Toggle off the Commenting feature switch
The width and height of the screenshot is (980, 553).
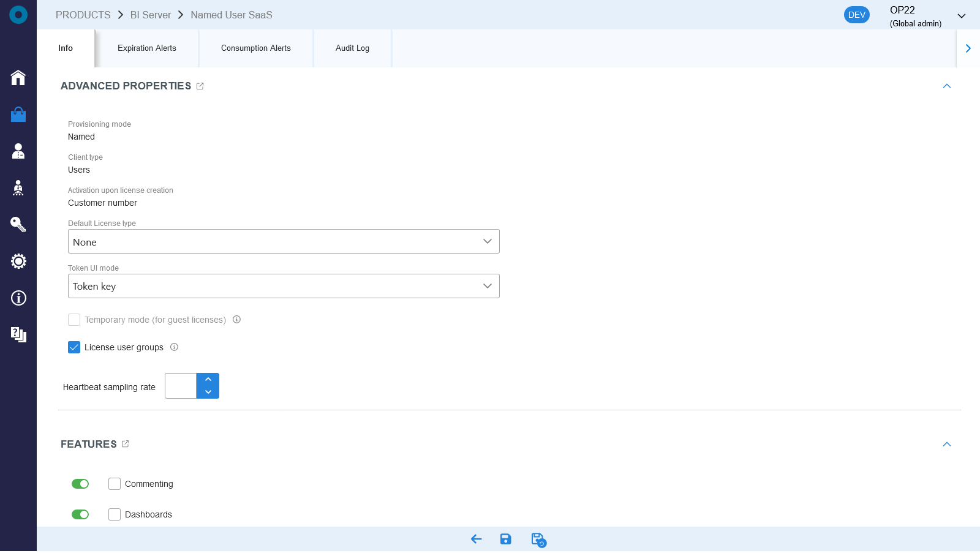[80, 483]
